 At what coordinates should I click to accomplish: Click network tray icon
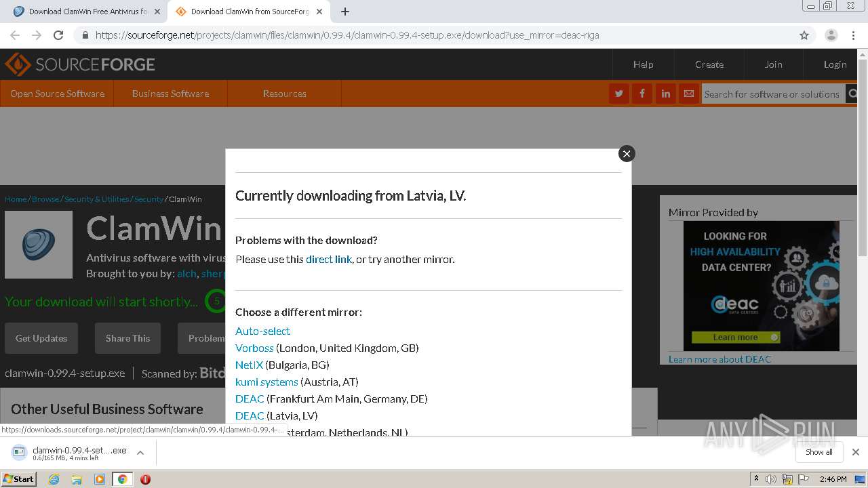pos(787,479)
